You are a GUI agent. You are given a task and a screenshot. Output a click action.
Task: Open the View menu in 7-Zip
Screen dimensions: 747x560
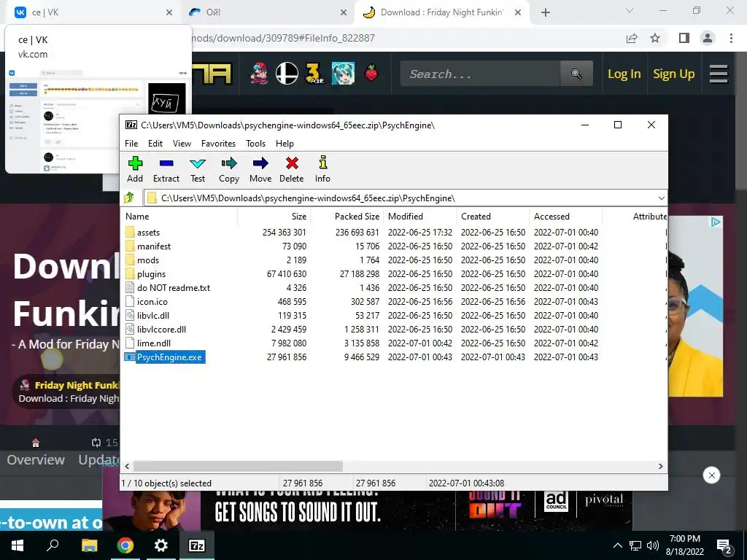click(182, 144)
